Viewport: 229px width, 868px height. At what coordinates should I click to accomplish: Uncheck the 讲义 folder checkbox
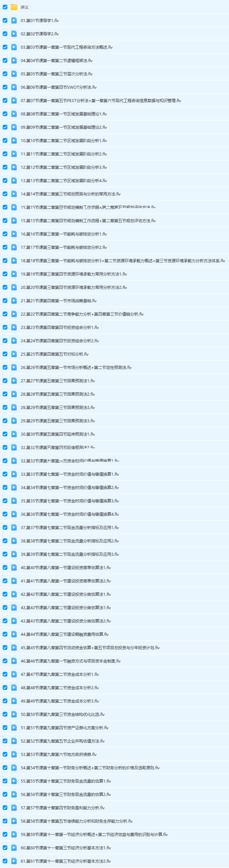[x=5, y=7]
